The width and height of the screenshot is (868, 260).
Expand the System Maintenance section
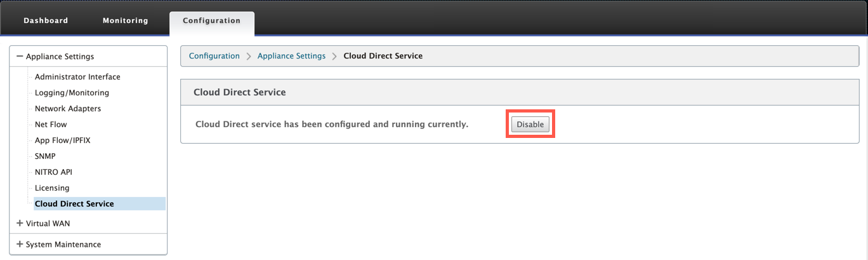(x=20, y=244)
